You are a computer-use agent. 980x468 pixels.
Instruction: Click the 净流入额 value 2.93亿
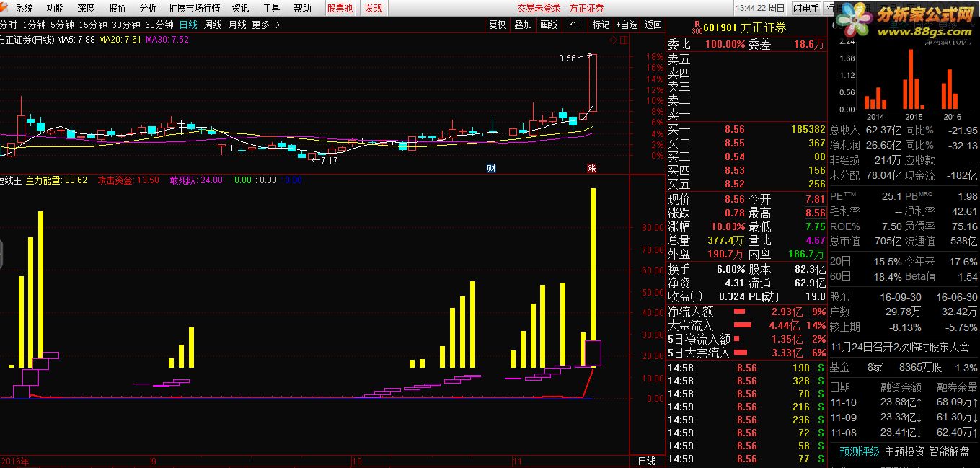[787, 312]
